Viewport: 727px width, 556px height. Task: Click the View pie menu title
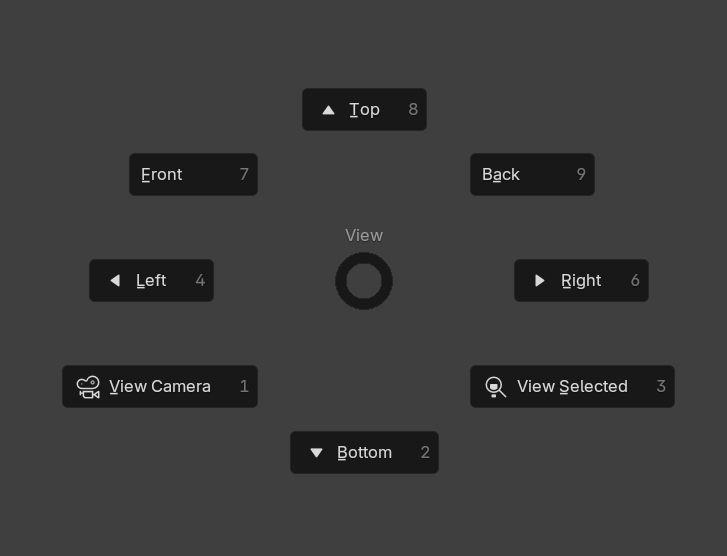coord(364,235)
